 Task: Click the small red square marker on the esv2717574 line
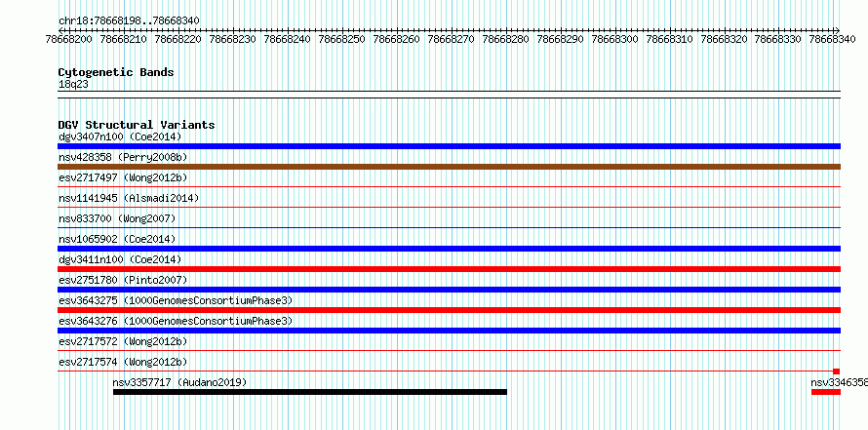(x=837, y=371)
